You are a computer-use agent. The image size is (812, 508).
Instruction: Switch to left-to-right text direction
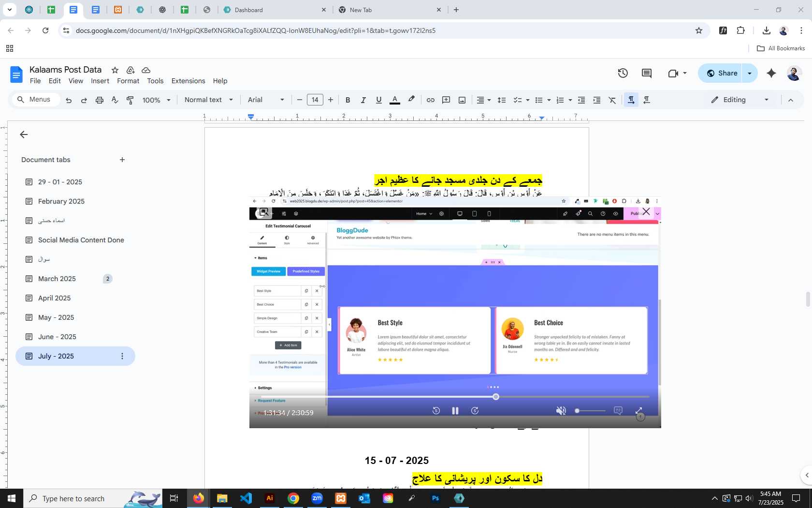pos(631,100)
